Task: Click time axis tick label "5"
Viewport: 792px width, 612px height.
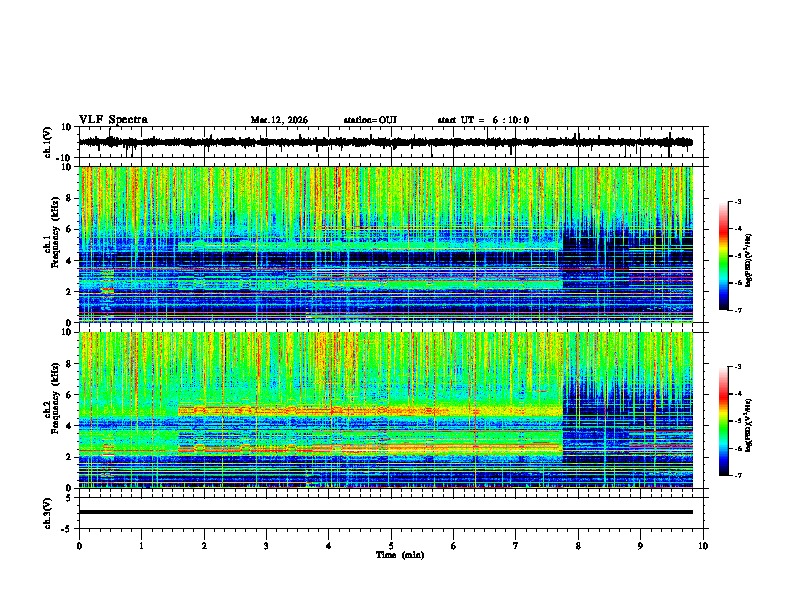Action: pos(391,546)
